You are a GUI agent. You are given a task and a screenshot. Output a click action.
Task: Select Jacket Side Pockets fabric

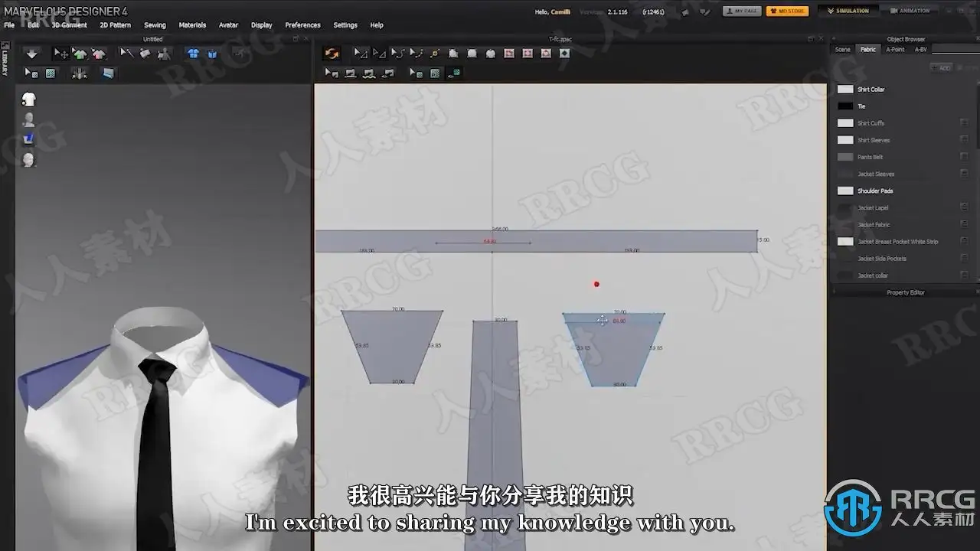pyautogui.click(x=881, y=259)
